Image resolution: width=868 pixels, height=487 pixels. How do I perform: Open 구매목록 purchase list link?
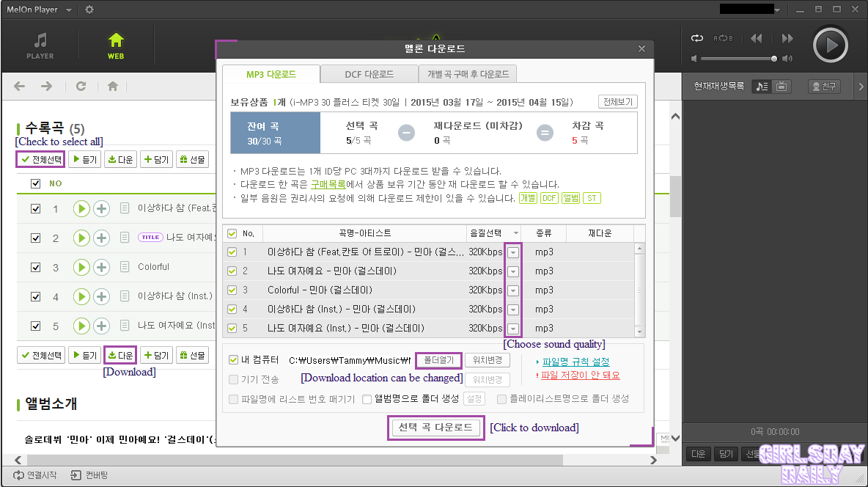[x=328, y=185]
